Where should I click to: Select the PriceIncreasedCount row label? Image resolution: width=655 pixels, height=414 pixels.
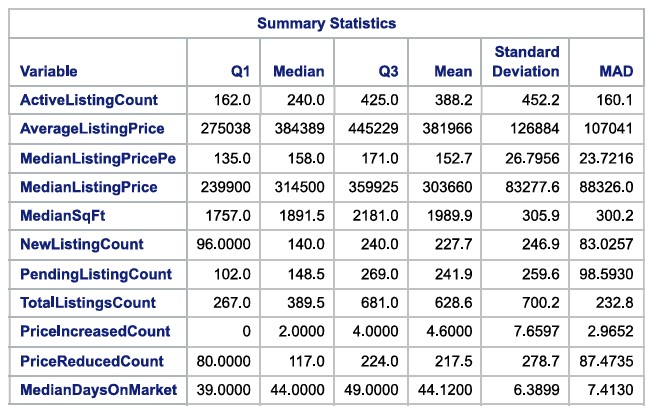(95, 331)
